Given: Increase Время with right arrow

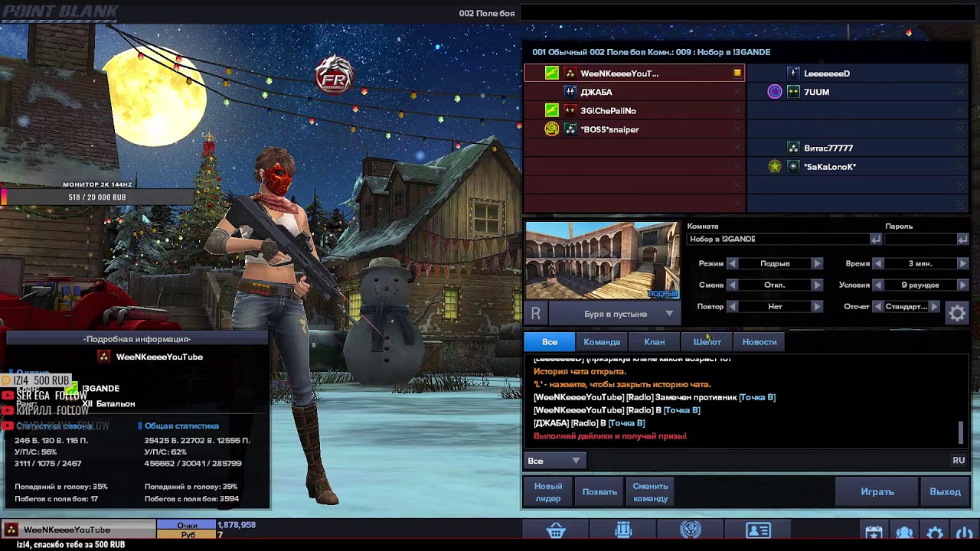Looking at the screenshot, I should (x=962, y=263).
